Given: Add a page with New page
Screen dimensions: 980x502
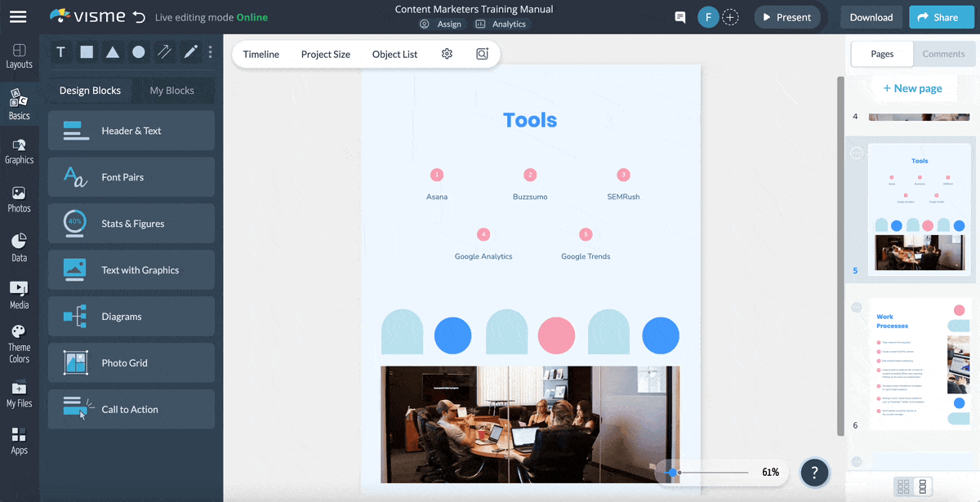Looking at the screenshot, I should (912, 88).
